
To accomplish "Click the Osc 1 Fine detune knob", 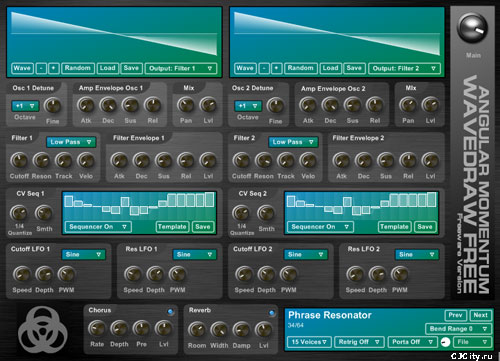I will (x=53, y=106).
